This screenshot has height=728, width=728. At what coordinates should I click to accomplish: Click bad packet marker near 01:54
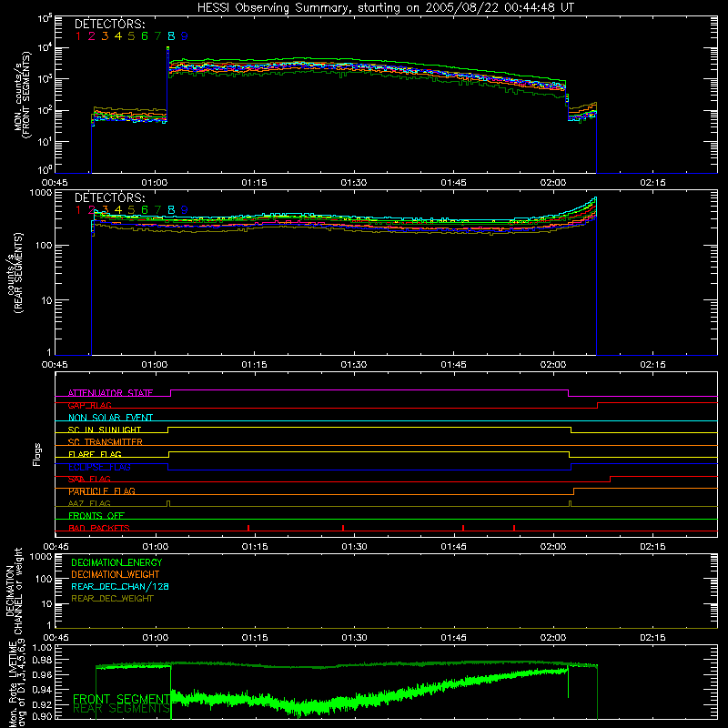514,528
